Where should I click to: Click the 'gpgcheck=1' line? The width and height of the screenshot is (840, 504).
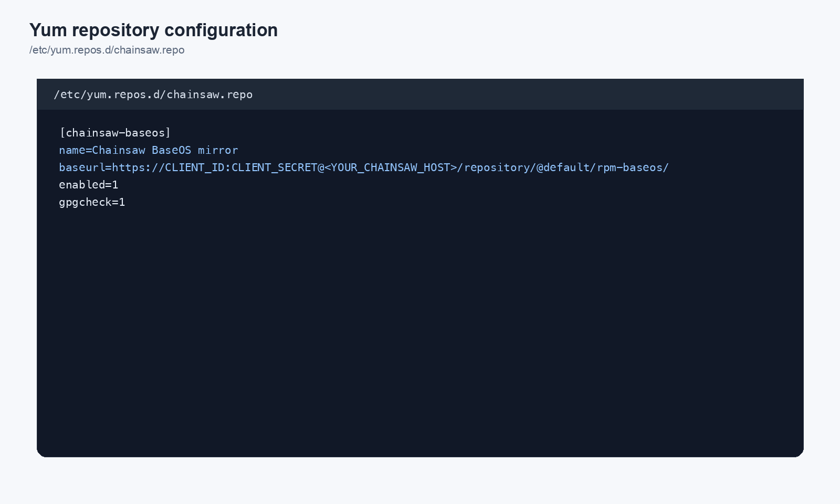click(92, 202)
